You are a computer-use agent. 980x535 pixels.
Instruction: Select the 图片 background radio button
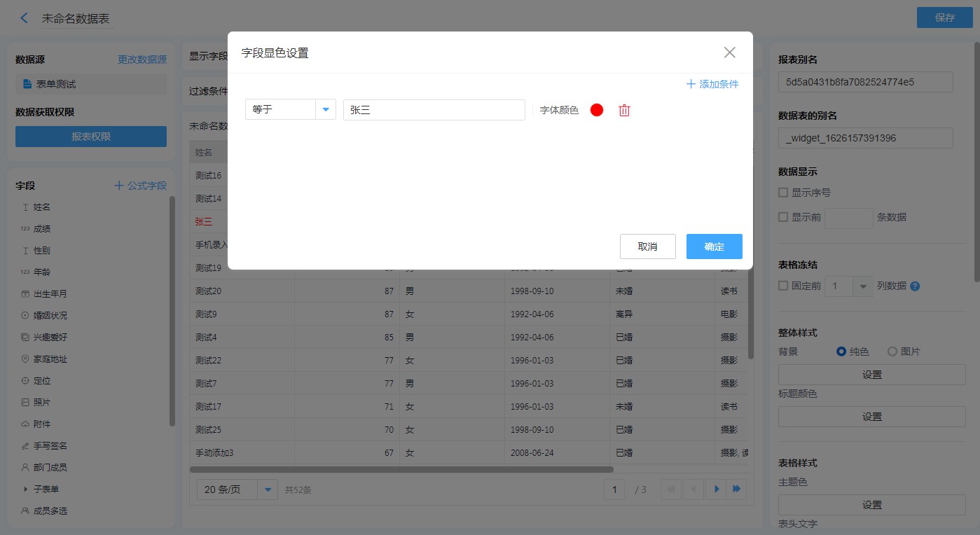click(x=892, y=352)
